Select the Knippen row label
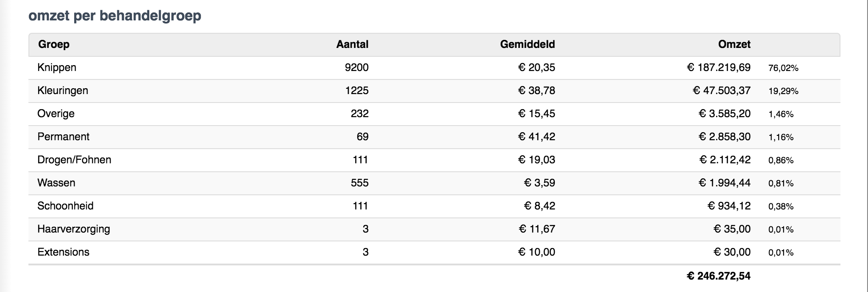868x292 pixels. tap(57, 67)
